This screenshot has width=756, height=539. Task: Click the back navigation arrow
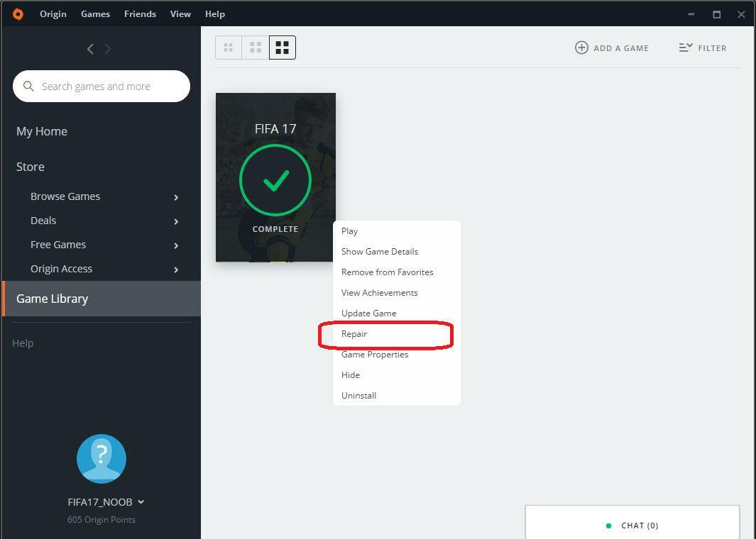coord(90,48)
